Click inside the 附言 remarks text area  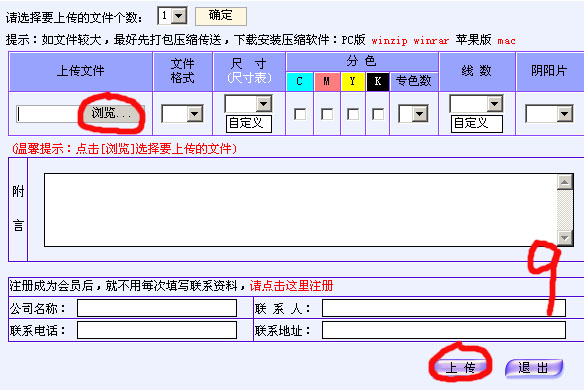[x=301, y=210]
